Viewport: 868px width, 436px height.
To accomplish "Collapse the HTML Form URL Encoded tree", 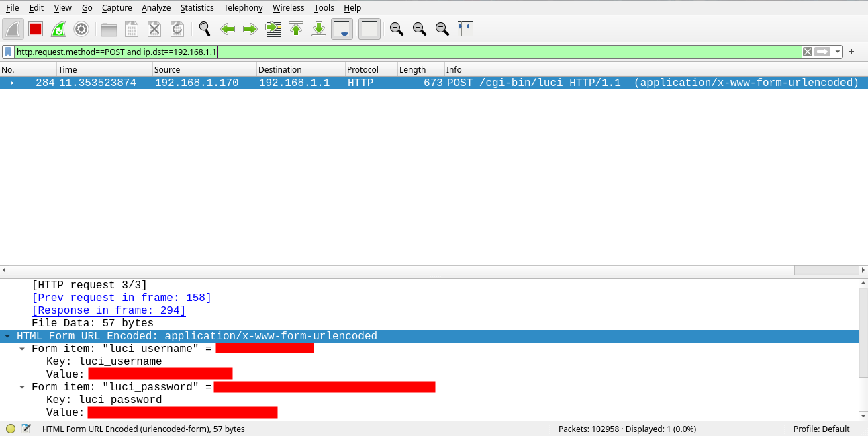I will point(7,336).
